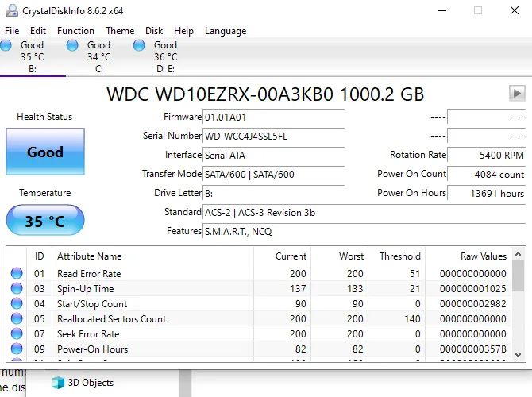Click status orb for Reallocated Sectors Count row
Viewport: 532px width, 397px height.
coord(17,318)
